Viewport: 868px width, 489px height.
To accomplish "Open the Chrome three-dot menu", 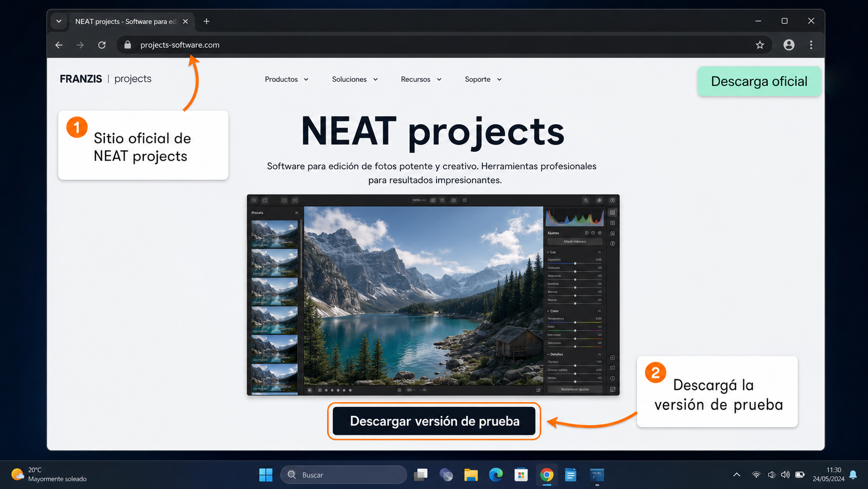I will 811,45.
